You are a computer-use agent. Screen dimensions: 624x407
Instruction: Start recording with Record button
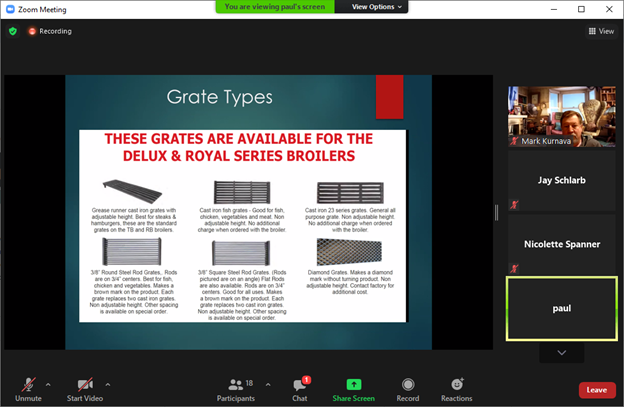click(x=408, y=389)
